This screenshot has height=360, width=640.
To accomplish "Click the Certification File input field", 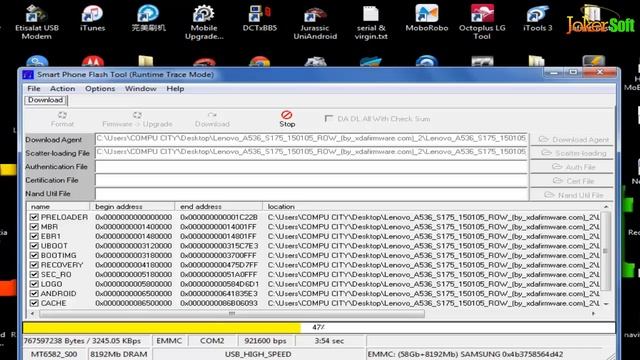I will pyautogui.click(x=311, y=180).
